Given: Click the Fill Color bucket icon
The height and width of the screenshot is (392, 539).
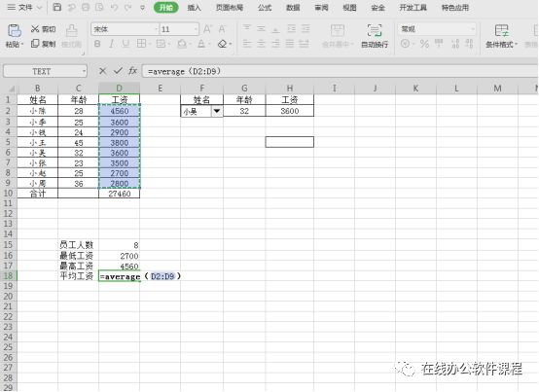Looking at the screenshot, I should 182,44.
